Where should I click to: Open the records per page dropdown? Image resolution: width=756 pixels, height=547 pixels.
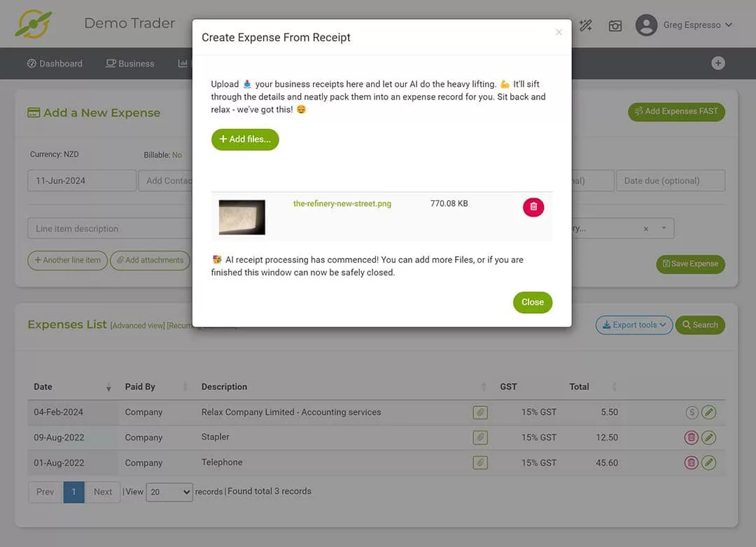pos(169,492)
